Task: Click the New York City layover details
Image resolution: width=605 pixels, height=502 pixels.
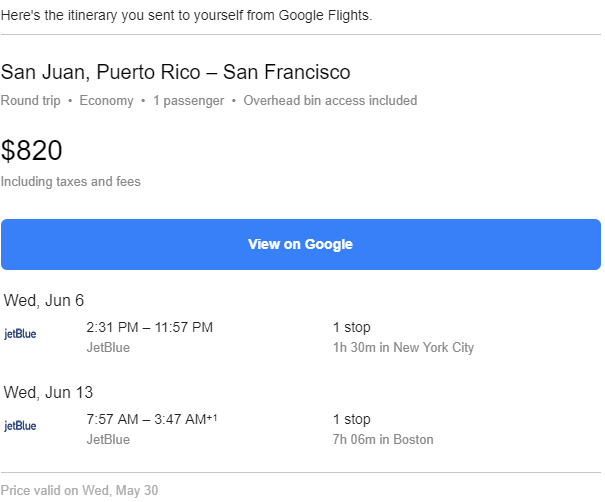Action: (x=403, y=348)
